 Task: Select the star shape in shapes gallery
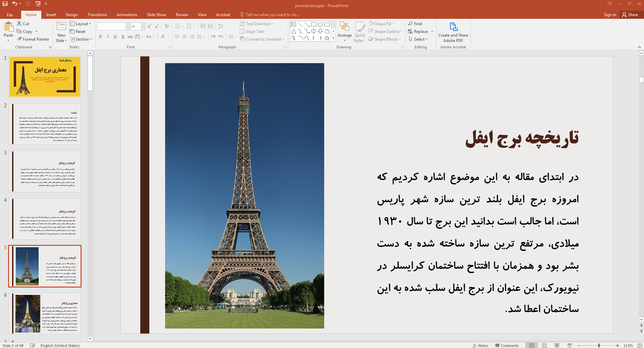click(327, 38)
